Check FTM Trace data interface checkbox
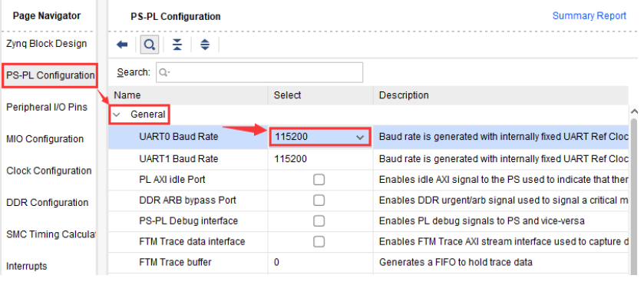 tap(319, 242)
